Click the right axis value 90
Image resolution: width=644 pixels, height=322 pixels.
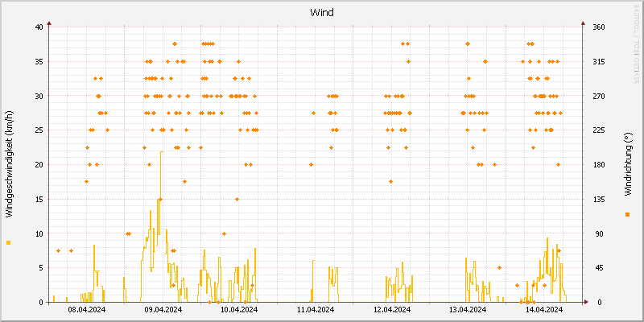(599, 233)
